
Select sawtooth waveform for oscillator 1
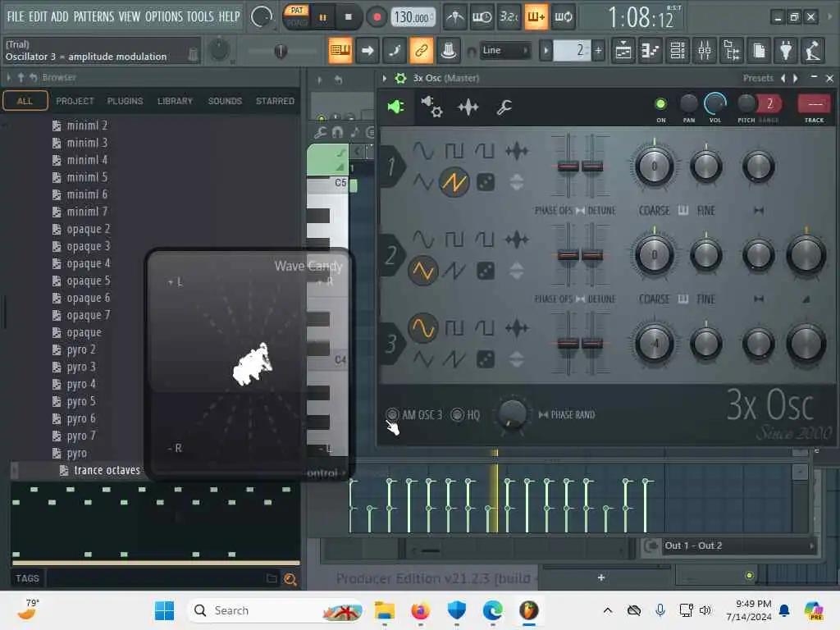click(x=454, y=182)
